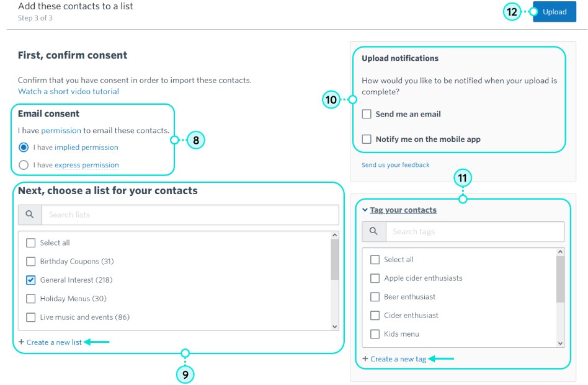Click the magnifier icon beside Search tags
The width and height of the screenshot is (588, 385).
[x=373, y=231]
